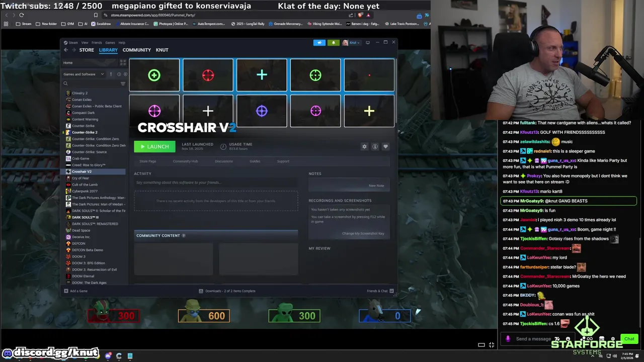Open the Steam menu
This screenshot has height=362, width=644.
[x=73, y=42]
